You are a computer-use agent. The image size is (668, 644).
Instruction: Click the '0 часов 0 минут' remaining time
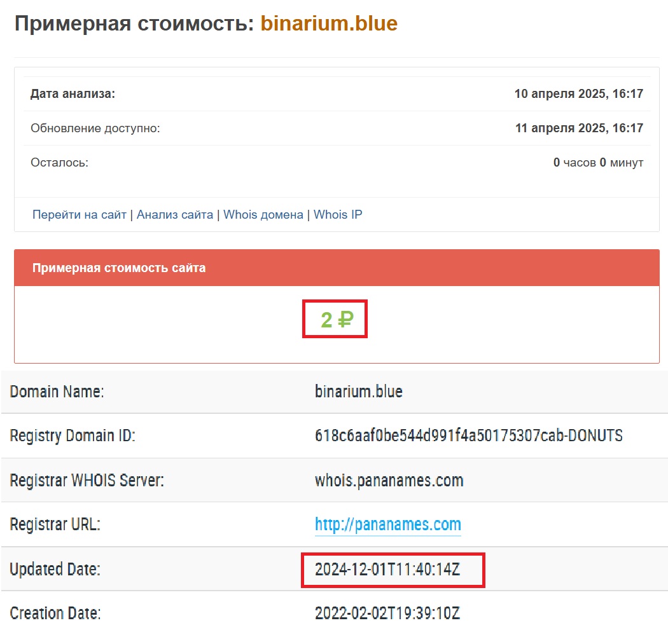click(598, 163)
